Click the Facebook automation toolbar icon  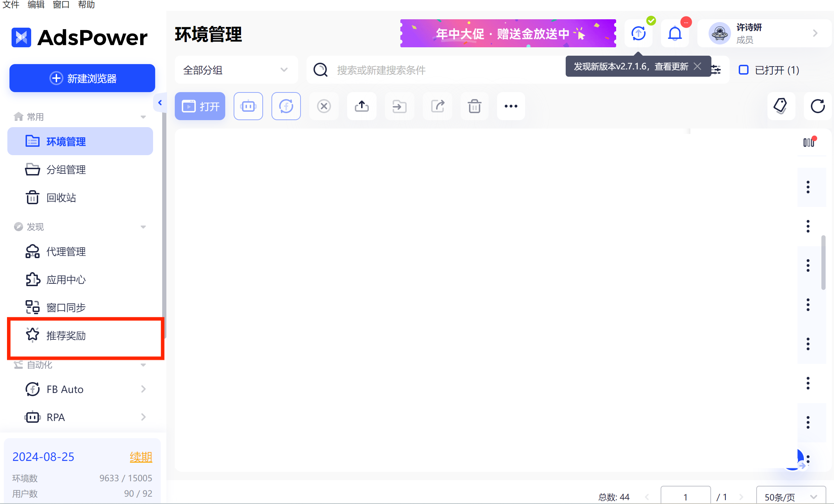[286, 106]
